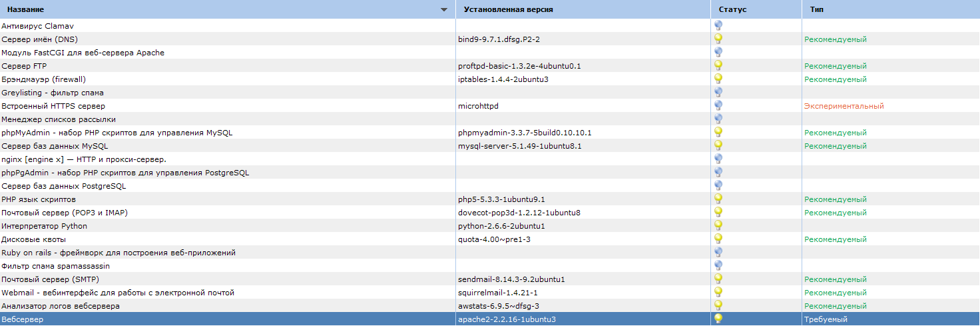Screen dimensions: 980x326
Task: Select Ruby on rails name cell
Action: 228,252
